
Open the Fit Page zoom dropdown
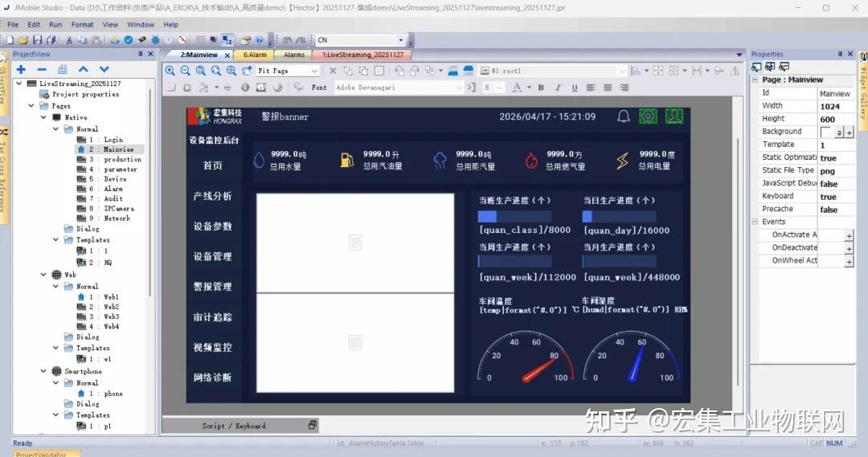click(x=314, y=71)
